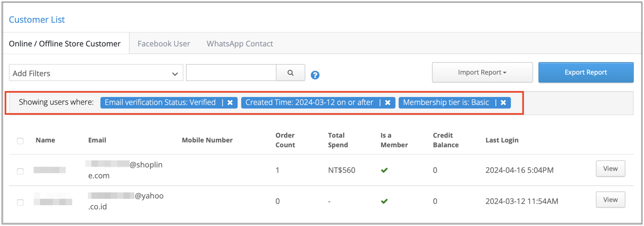Click the Last Login column header
The height and width of the screenshot is (226, 644).
point(502,140)
